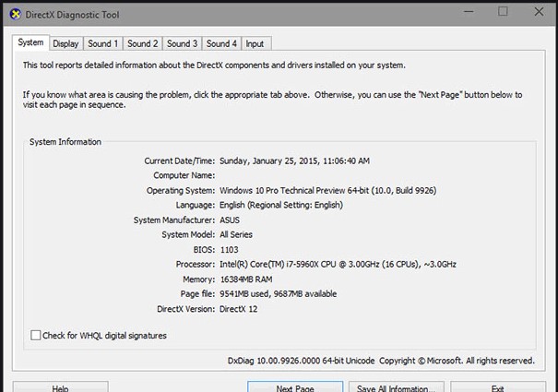Viewport: 558px width, 392px height.
Task: Click the 'English (Regional Setting: English)' value
Action: pyautogui.click(x=281, y=205)
